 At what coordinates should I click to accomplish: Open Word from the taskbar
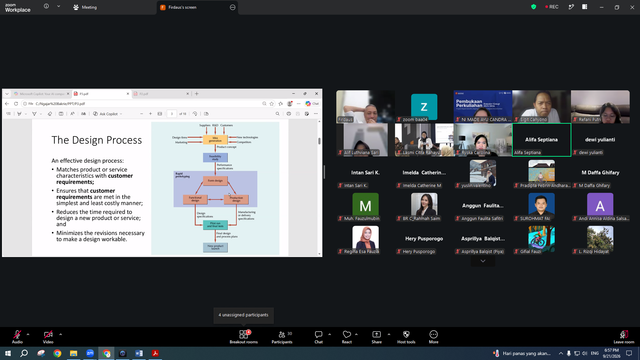coord(139,353)
